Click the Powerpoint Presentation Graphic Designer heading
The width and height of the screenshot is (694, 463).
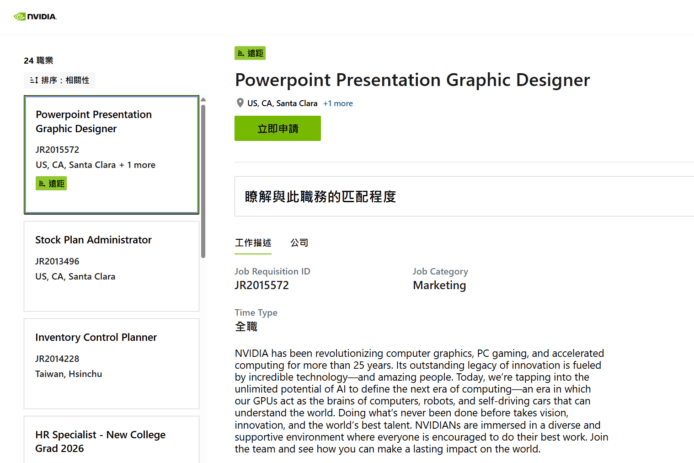412,80
